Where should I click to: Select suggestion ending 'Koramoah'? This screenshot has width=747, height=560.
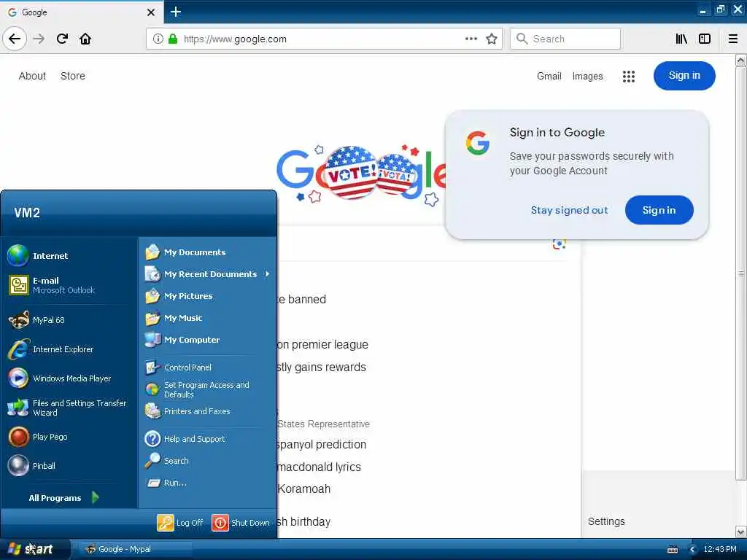pyautogui.click(x=304, y=489)
